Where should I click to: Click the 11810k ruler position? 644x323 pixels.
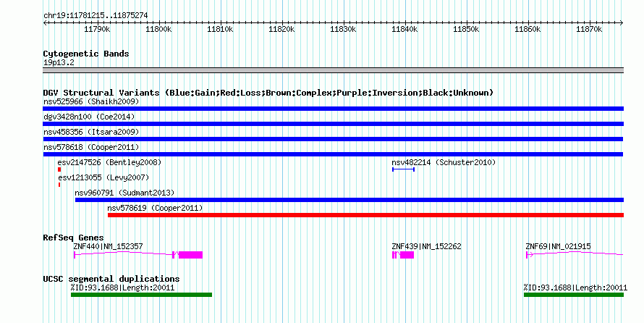click(220, 29)
